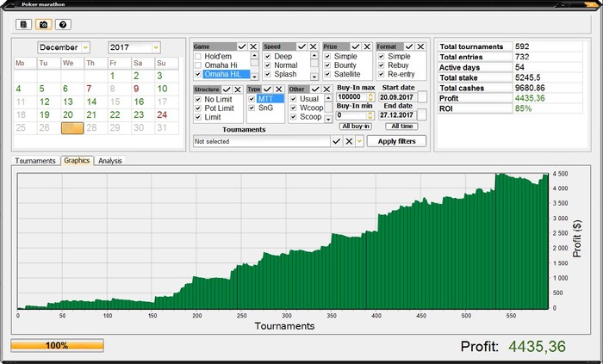603x364 pixels.
Task: Open Start date calendar picker button
Action: tap(422, 97)
